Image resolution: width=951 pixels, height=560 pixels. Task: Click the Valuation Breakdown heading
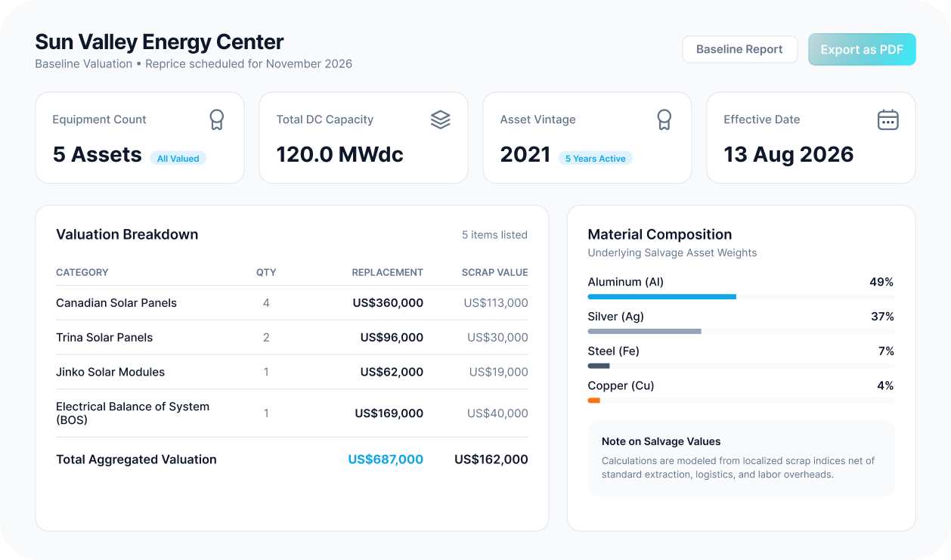[x=127, y=234]
